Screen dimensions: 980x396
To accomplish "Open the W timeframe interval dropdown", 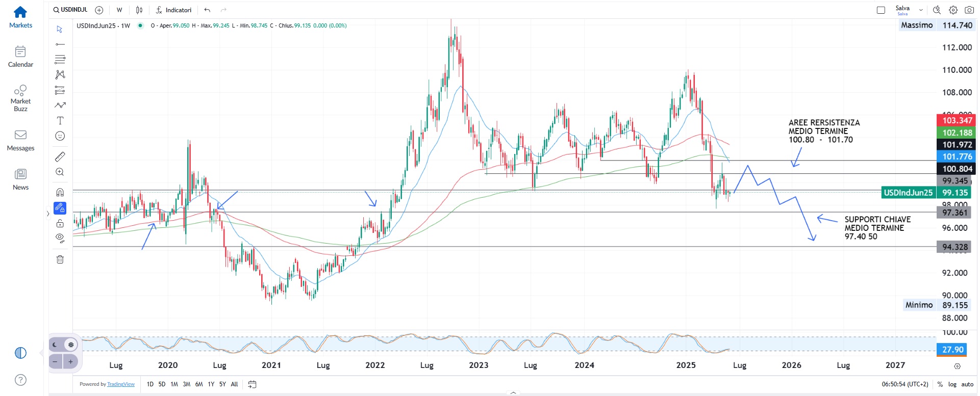I will coord(119,10).
